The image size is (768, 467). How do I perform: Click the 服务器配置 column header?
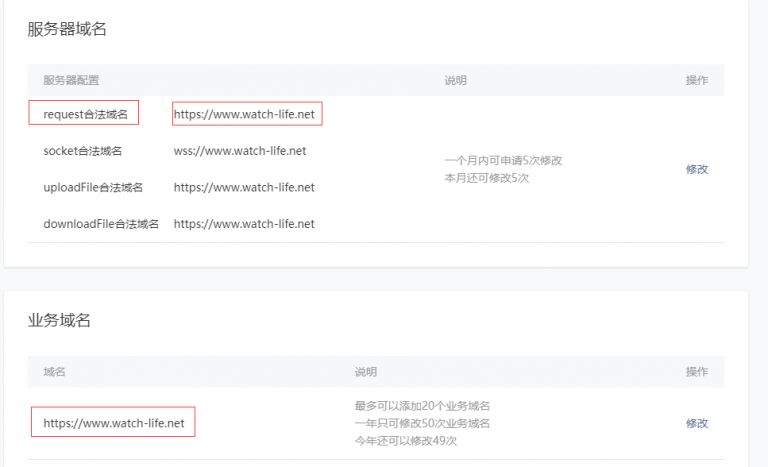coord(71,80)
